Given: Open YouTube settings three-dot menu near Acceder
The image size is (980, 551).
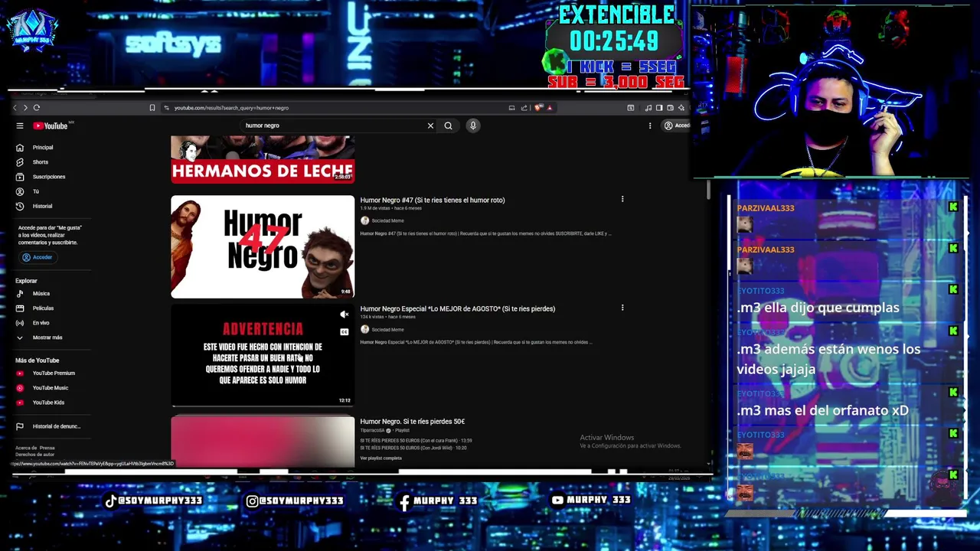Looking at the screenshot, I should [650, 126].
